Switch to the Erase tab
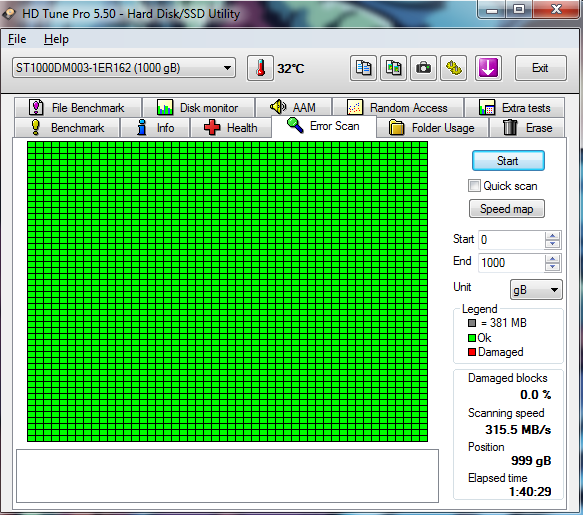583x515 pixels. [527, 128]
